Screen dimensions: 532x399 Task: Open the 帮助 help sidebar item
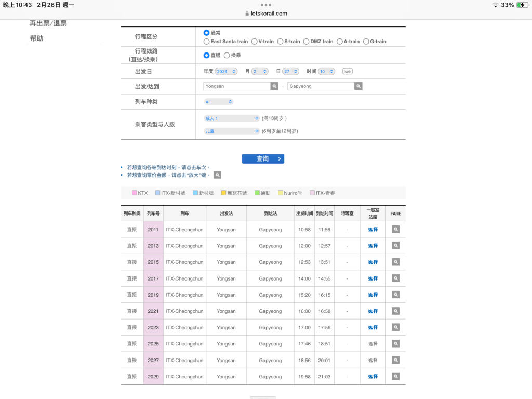coord(37,38)
